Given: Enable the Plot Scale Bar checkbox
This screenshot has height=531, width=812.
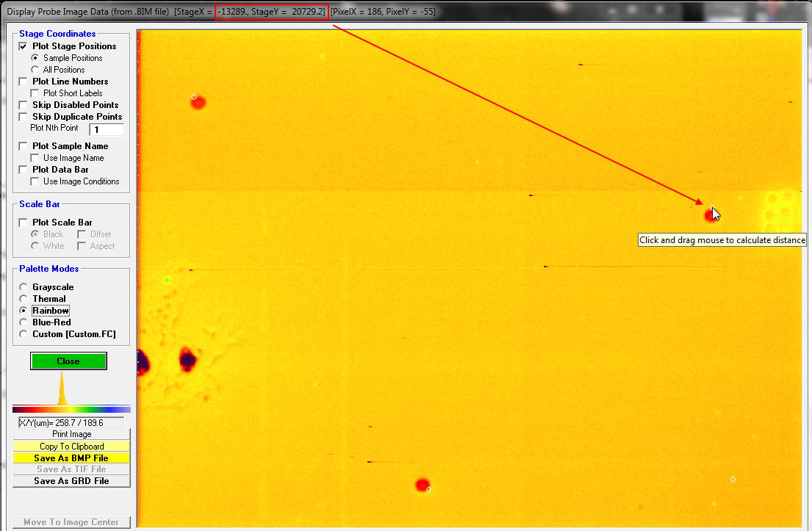Looking at the screenshot, I should click(24, 223).
